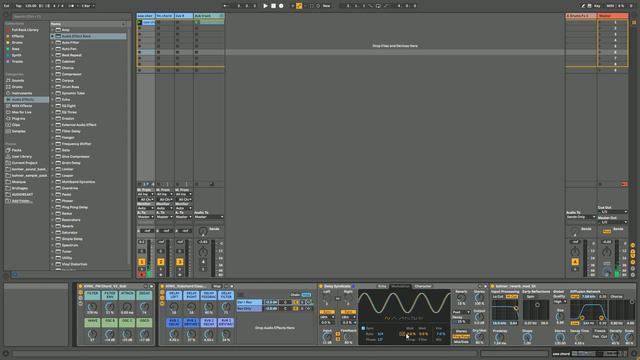Viewport: 640px width, 360px height.
Task: Open the 1 Bar quantization dropdown
Action: [x=88, y=6]
